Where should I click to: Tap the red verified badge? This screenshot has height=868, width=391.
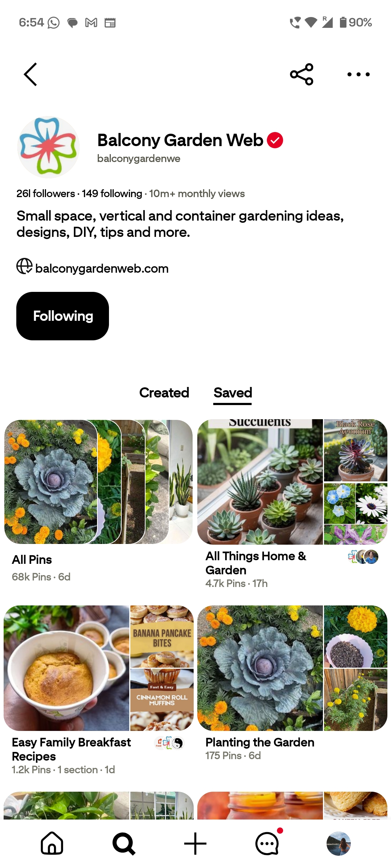coord(275,140)
